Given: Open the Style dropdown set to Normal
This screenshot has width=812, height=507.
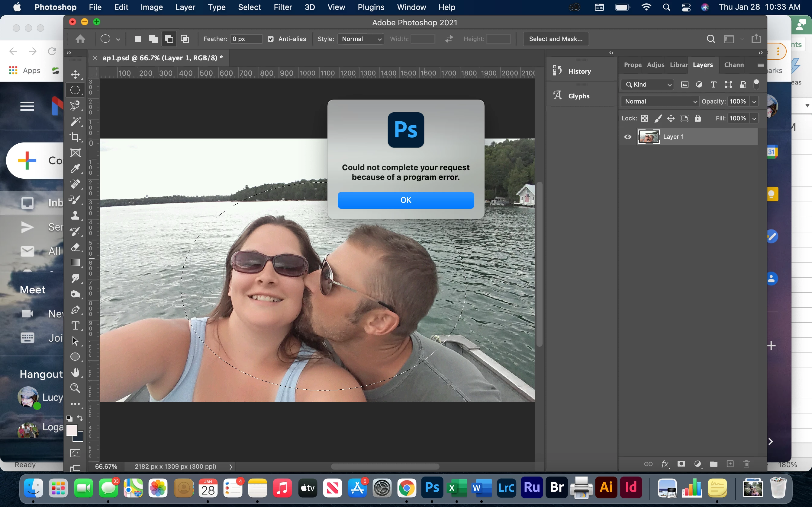Looking at the screenshot, I should 361,39.
